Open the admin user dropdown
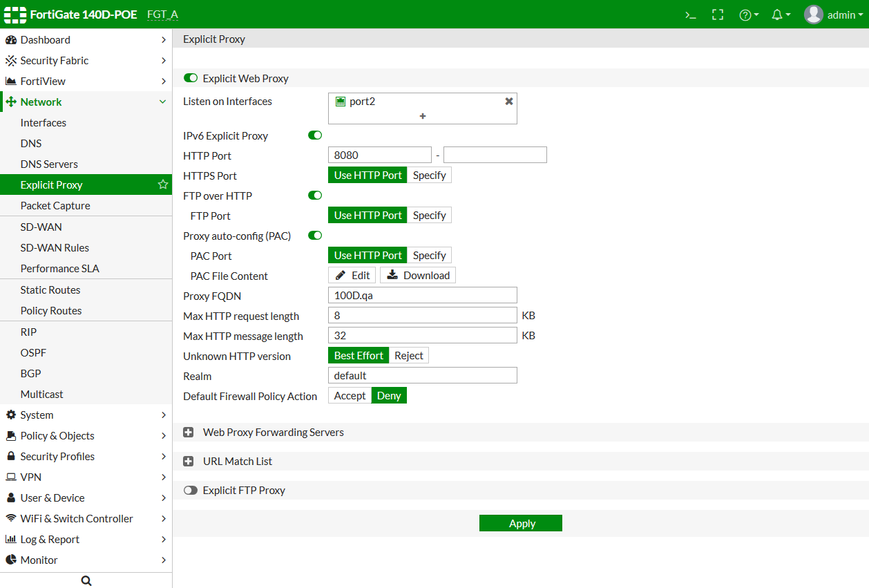 [x=834, y=15]
